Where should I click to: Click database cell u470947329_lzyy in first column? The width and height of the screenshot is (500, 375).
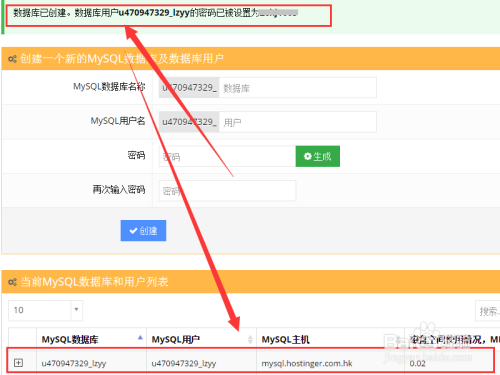[74, 363]
